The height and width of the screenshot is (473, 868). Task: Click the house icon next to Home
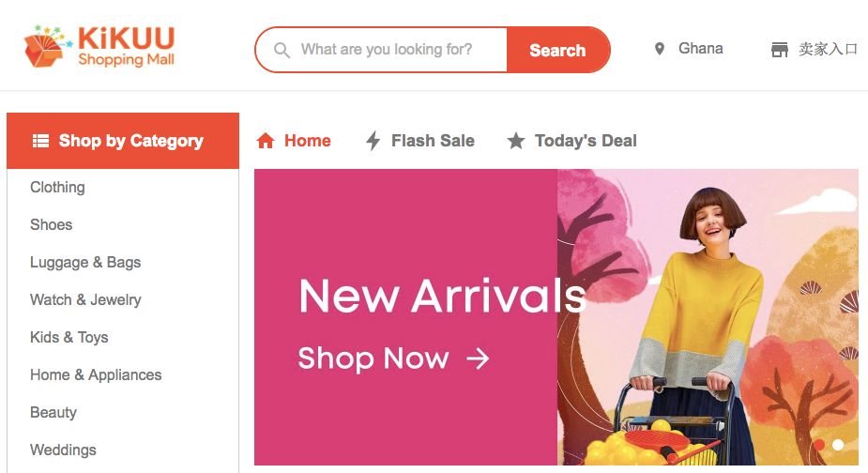pos(266,141)
